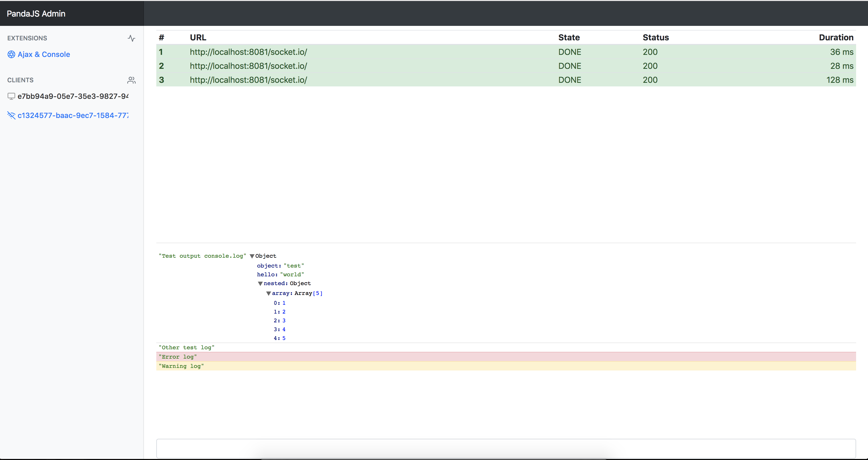Viewport: 868px width, 460px height.
Task: Click the URL column header
Action: 198,37
